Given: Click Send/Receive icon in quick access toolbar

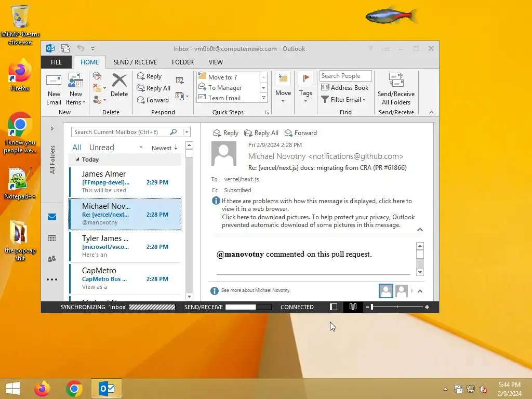Looking at the screenshot, I should (65, 48).
